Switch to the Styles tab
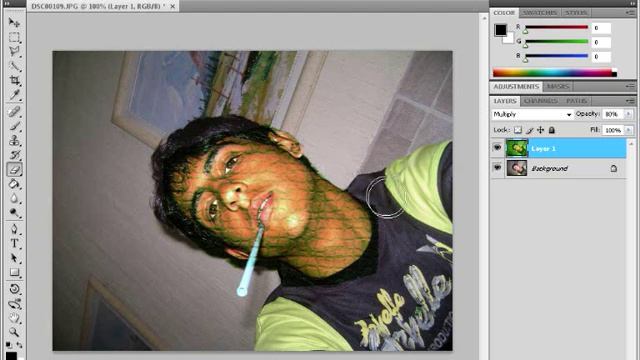This screenshot has height=360, width=640. (576, 13)
